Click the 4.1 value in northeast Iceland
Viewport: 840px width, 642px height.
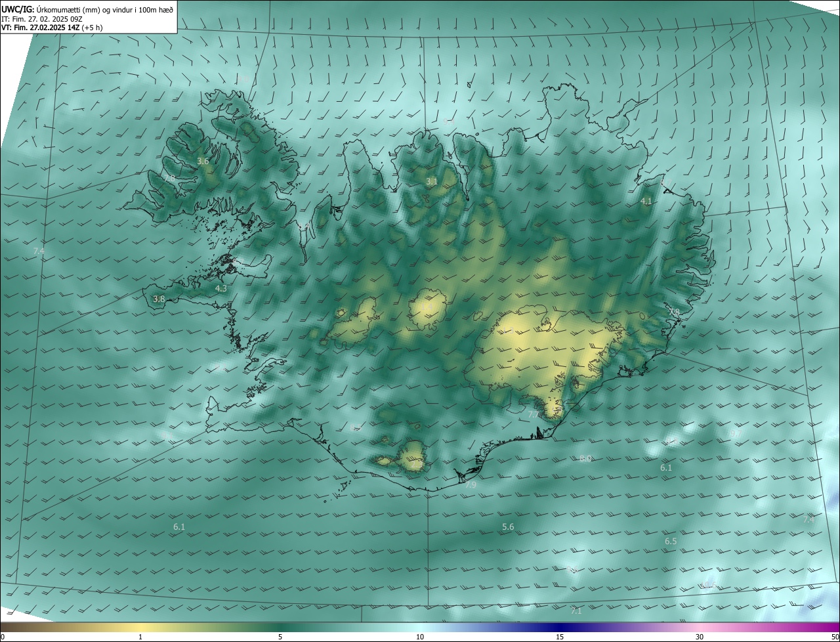646,202
